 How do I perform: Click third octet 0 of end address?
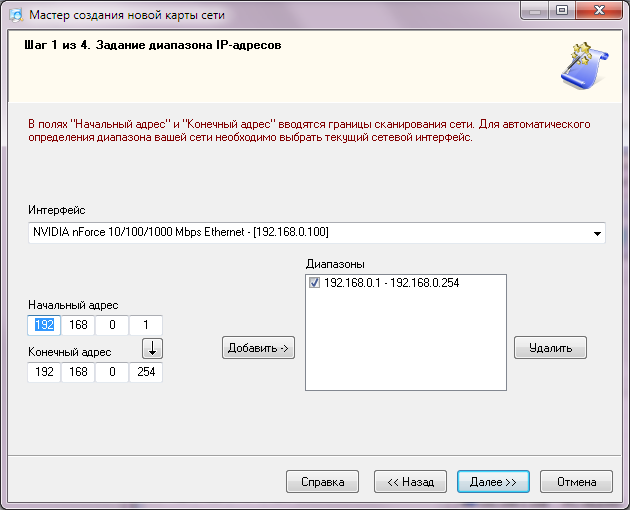pos(112,372)
